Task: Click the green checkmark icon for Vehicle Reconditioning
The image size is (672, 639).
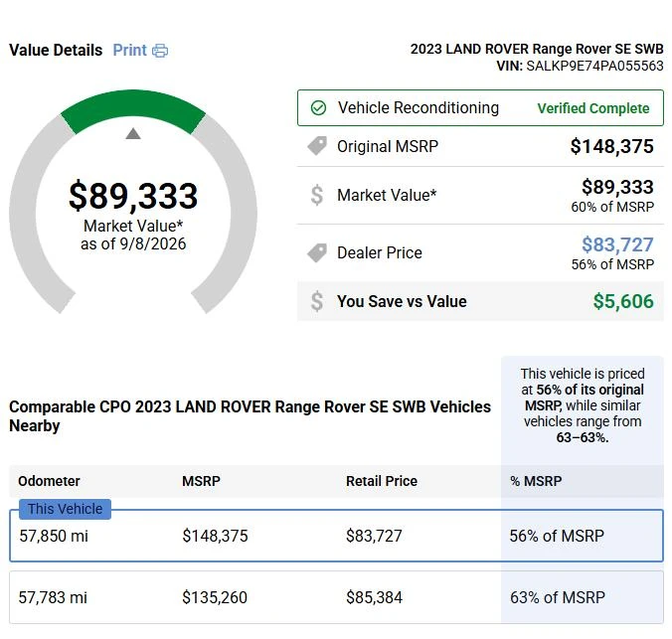Action: [318, 108]
